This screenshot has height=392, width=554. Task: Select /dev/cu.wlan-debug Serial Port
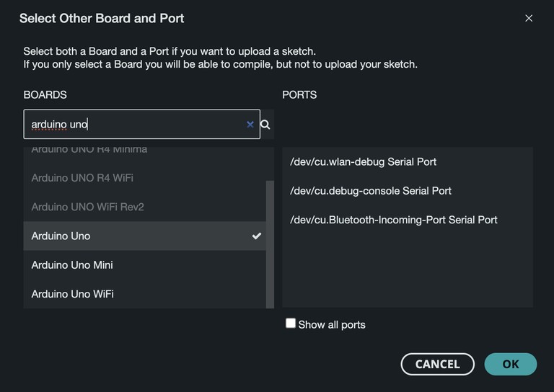point(363,161)
